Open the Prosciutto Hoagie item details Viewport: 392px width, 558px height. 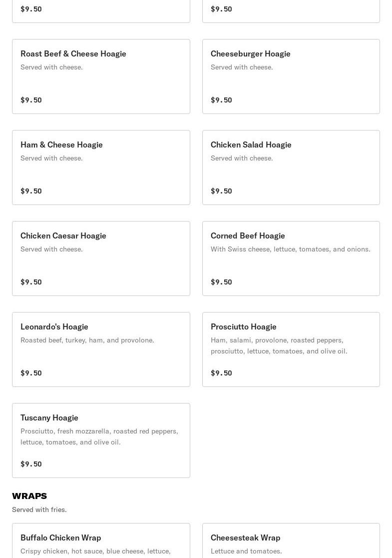coord(291,349)
